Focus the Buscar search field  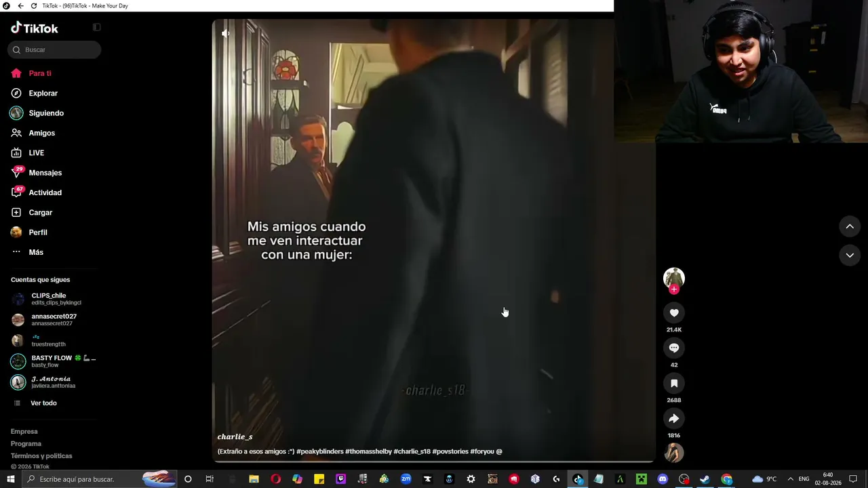(54, 49)
